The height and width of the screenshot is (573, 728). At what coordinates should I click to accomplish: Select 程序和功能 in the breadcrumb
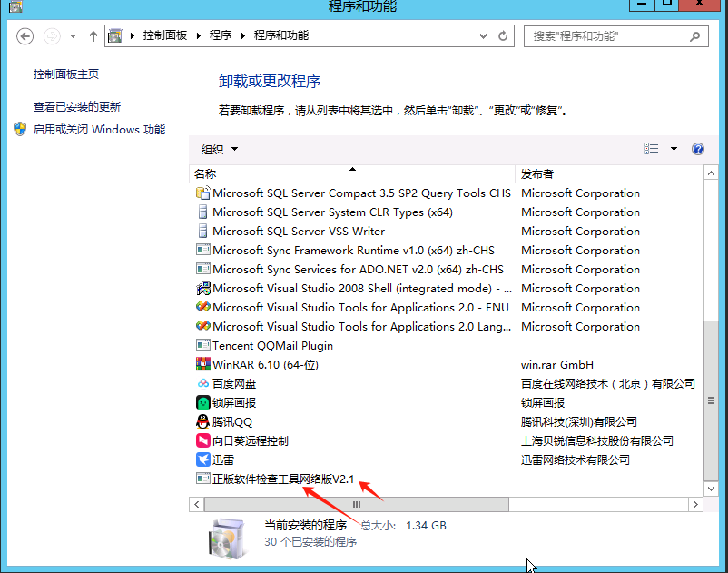tap(281, 35)
